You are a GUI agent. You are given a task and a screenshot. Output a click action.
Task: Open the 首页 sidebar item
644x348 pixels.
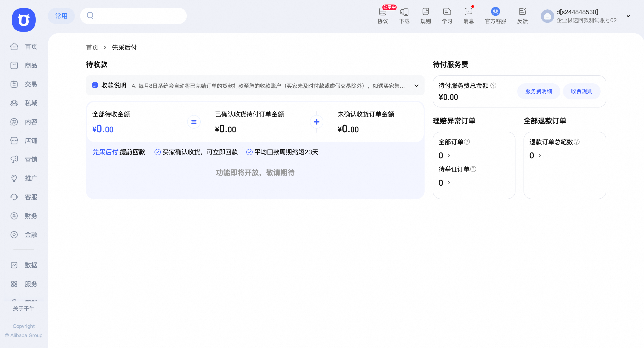pyautogui.click(x=24, y=47)
